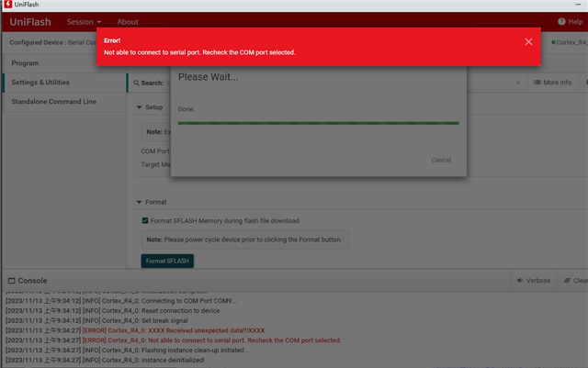
Task: Click the Console panel icon
Action: (12, 281)
